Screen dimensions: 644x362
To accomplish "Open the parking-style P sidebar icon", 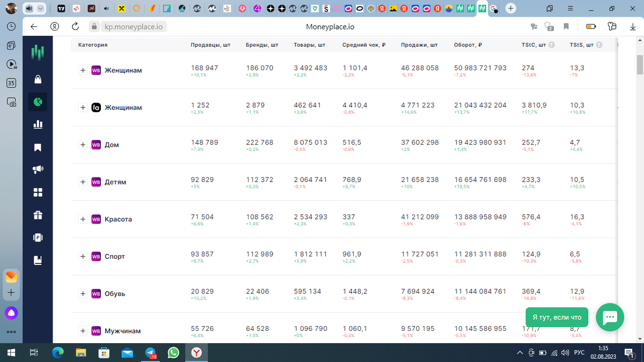I will 38,238.
